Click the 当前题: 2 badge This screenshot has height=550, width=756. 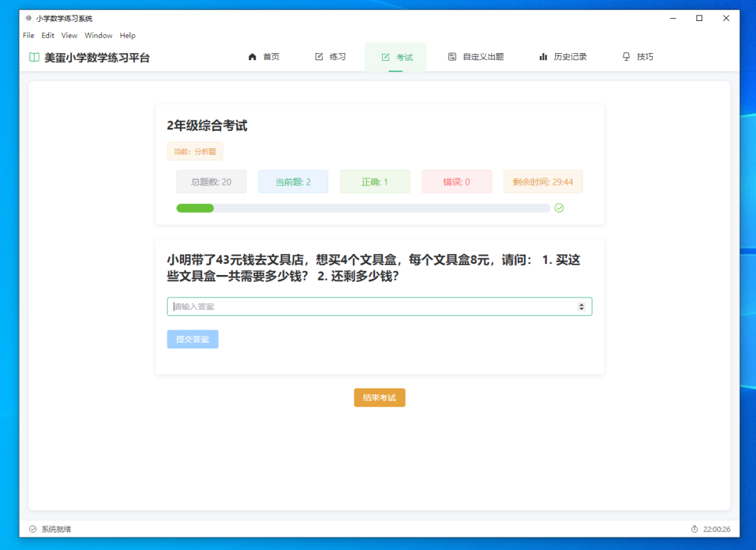pyautogui.click(x=293, y=182)
